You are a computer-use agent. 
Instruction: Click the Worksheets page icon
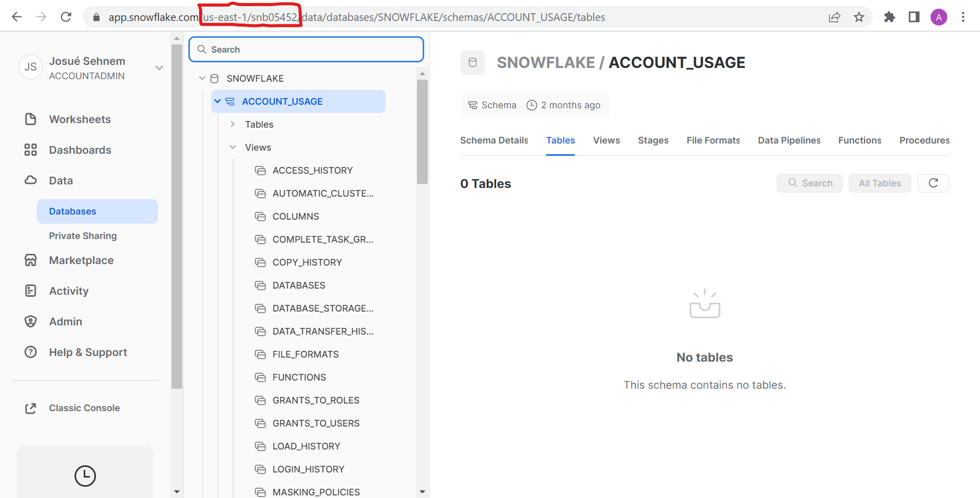[31, 119]
